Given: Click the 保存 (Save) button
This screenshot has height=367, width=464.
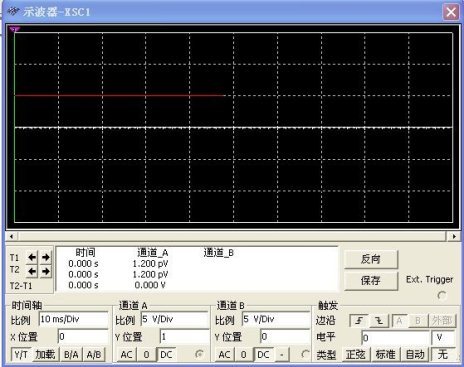Looking at the screenshot, I should 371,281.
